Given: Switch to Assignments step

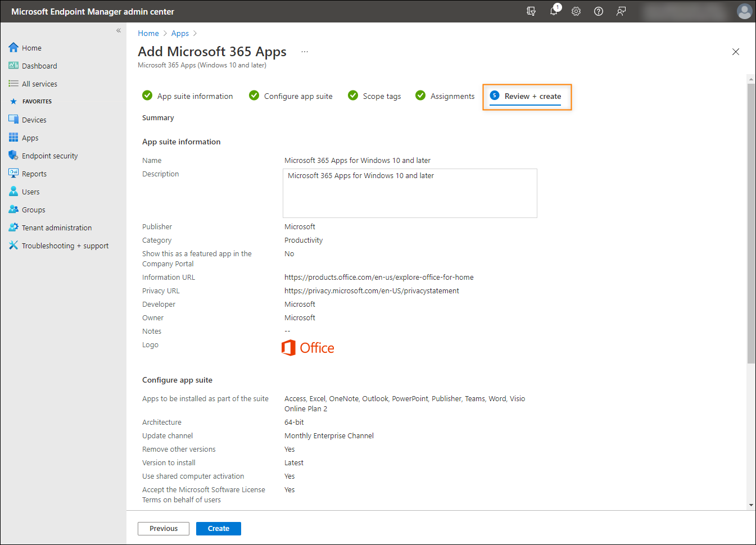Looking at the screenshot, I should 445,96.
